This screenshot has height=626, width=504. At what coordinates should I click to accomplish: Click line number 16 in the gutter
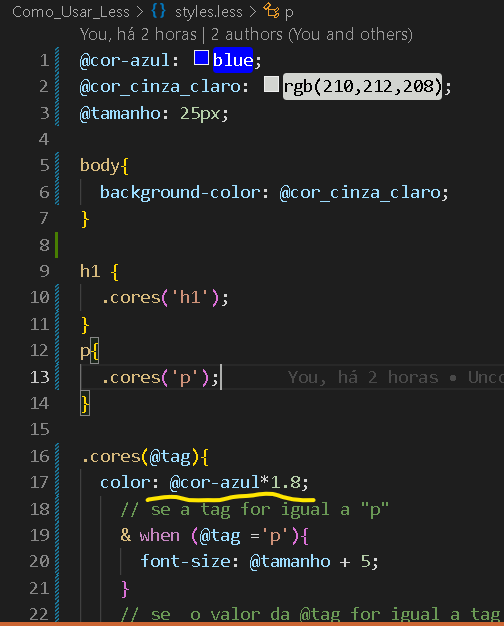pyautogui.click(x=40, y=456)
